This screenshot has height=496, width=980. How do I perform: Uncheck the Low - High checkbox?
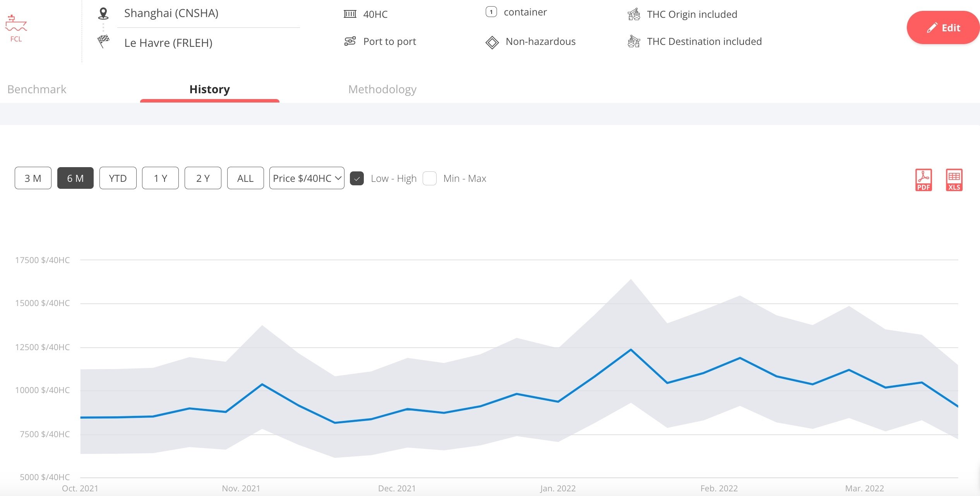[x=356, y=178]
